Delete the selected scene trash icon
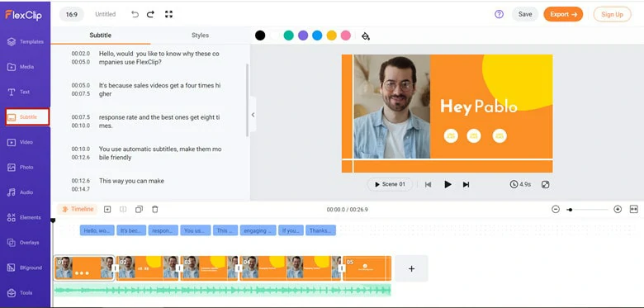Viewport: 644px width, 308px height. click(155, 210)
